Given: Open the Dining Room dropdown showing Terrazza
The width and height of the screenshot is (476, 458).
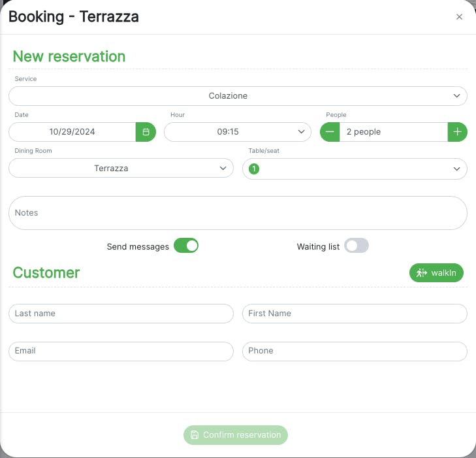Looking at the screenshot, I should (x=121, y=168).
